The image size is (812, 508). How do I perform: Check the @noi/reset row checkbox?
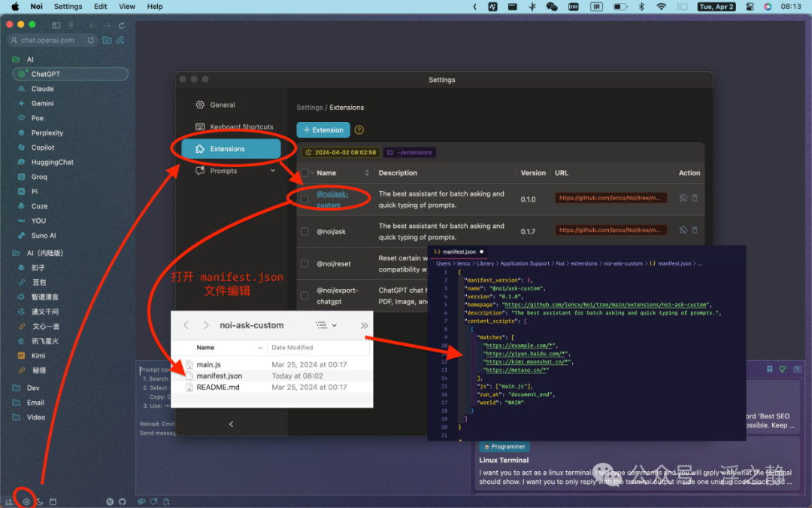point(304,263)
